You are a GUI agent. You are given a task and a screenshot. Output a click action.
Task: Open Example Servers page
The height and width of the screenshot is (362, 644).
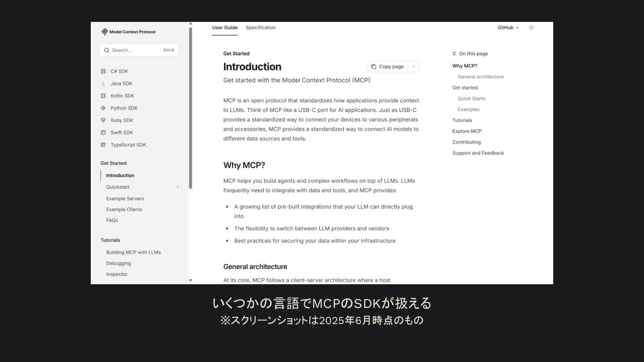point(125,198)
